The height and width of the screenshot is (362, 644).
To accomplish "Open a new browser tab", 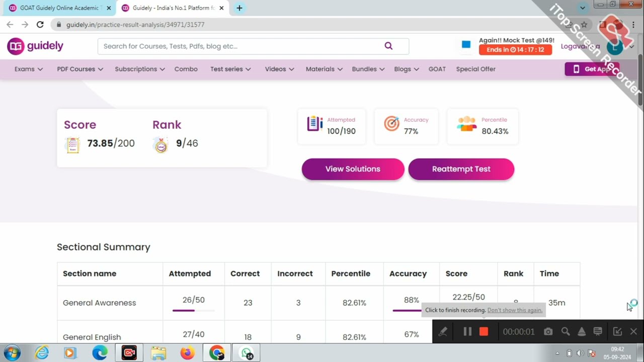I will pyautogui.click(x=239, y=8).
